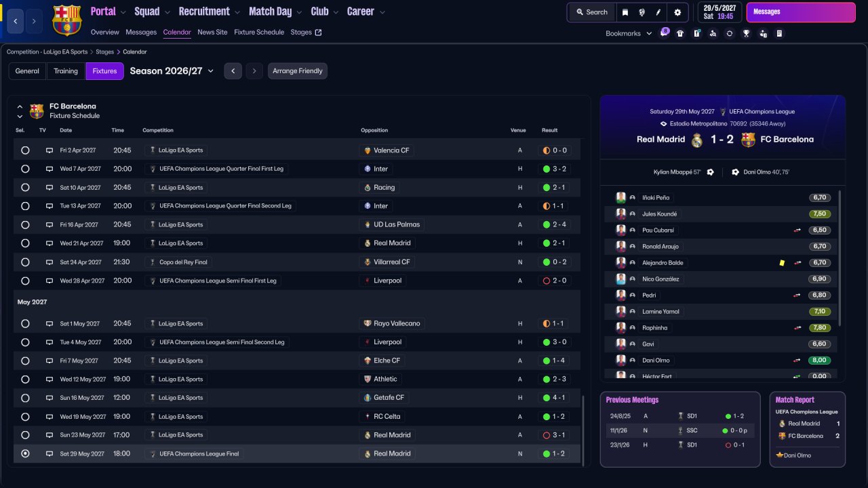Viewport: 868px width, 488px height.
Task: Select the Inter Quarter Final First Leg radio
Action: [25, 169]
